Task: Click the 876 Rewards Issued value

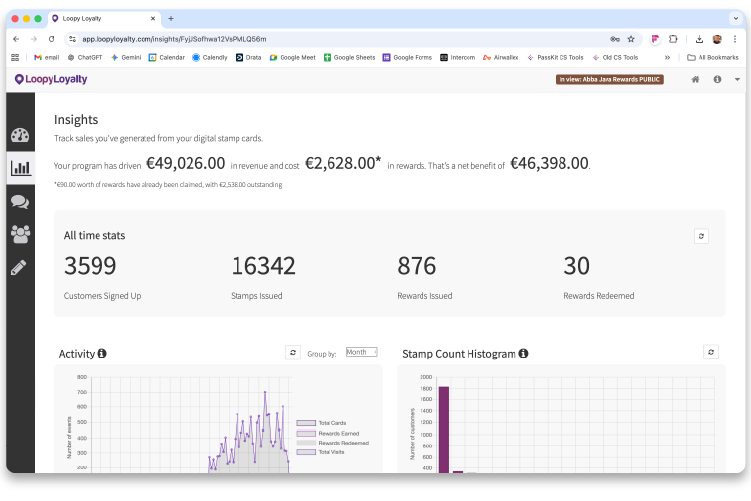Action: (x=417, y=266)
